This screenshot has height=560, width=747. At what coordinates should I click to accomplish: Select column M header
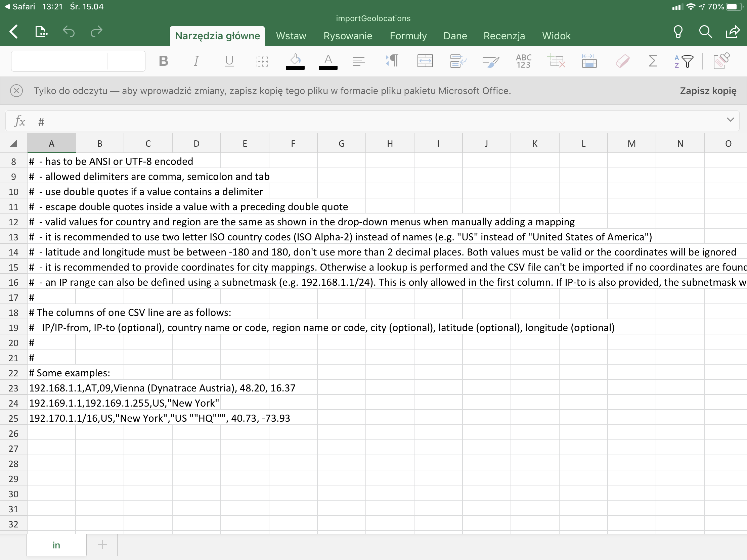click(631, 144)
